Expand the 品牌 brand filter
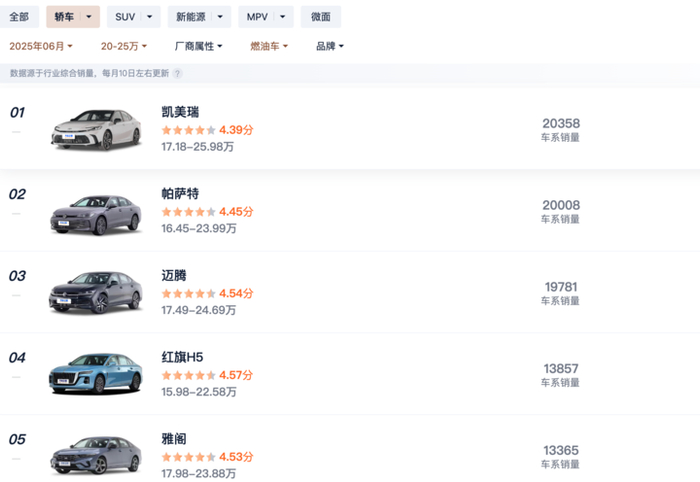The height and width of the screenshot is (482, 700). tap(330, 46)
